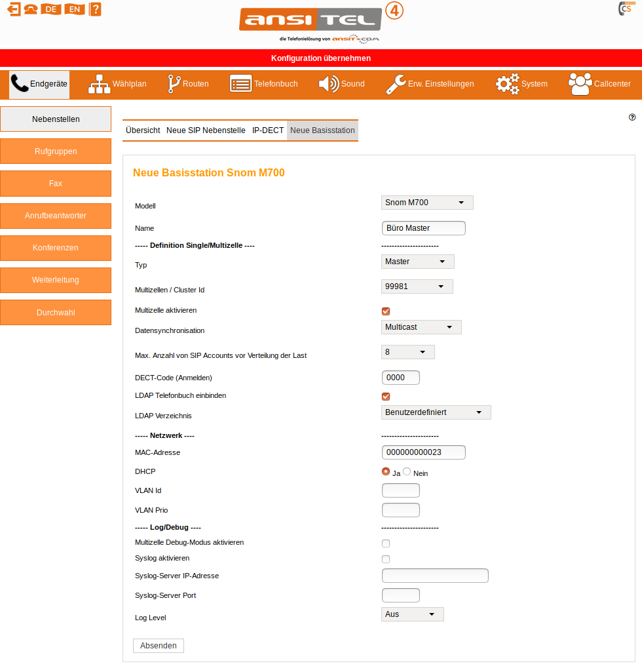Open the Log Level dropdown

coord(412,614)
